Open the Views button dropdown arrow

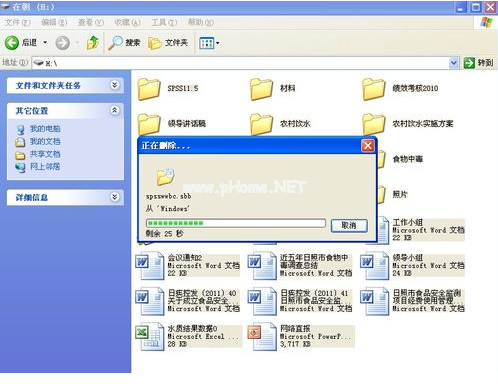tap(218, 43)
